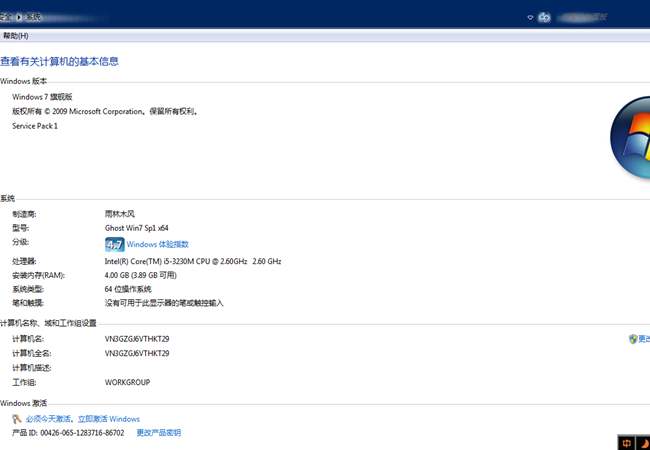
Task: Click the activation key icon
Action: tap(17, 419)
